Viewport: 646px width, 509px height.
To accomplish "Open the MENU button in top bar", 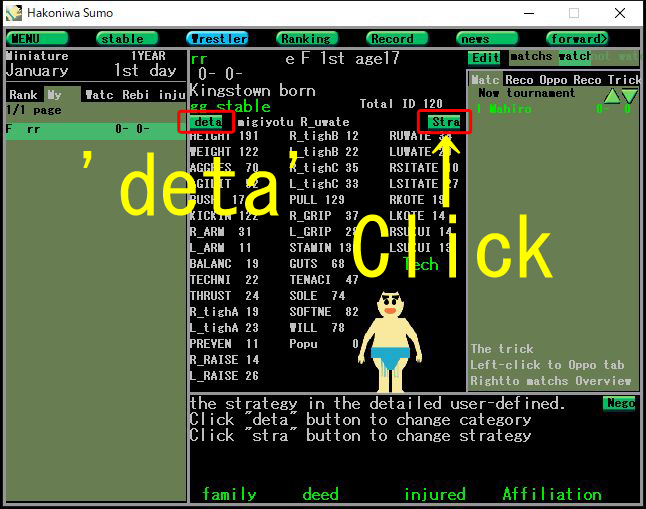I will [37, 38].
